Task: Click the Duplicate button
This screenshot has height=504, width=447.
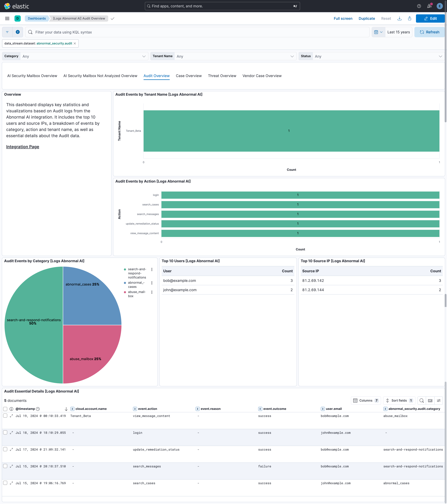Action: [367, 18]
